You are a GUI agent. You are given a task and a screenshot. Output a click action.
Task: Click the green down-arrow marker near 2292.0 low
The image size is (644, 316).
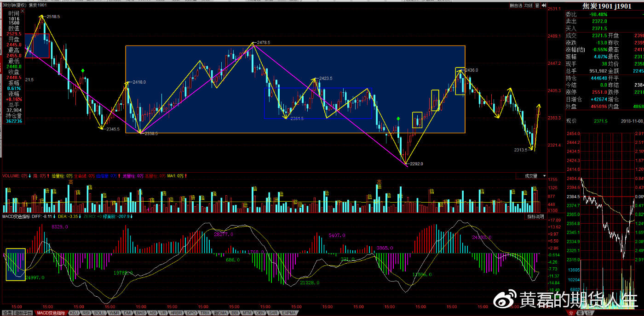coord(398,119)
